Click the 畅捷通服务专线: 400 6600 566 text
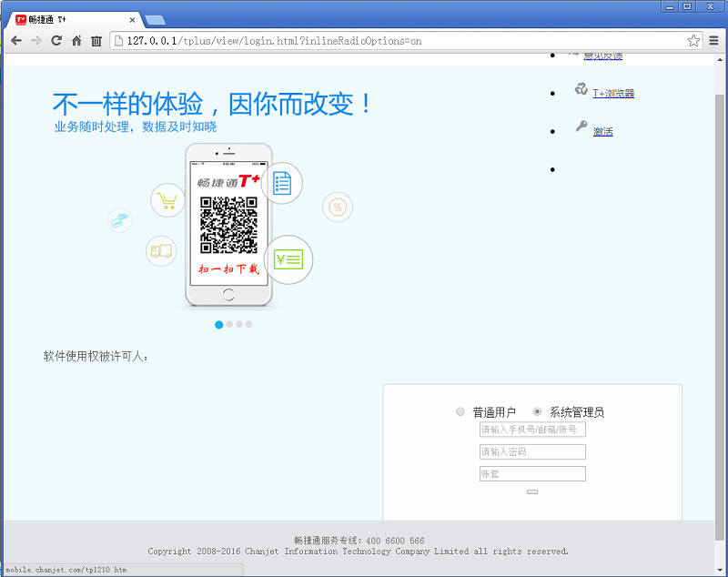Screen dimensions: 728x577 pyautogui.click(x=359, y=541)
